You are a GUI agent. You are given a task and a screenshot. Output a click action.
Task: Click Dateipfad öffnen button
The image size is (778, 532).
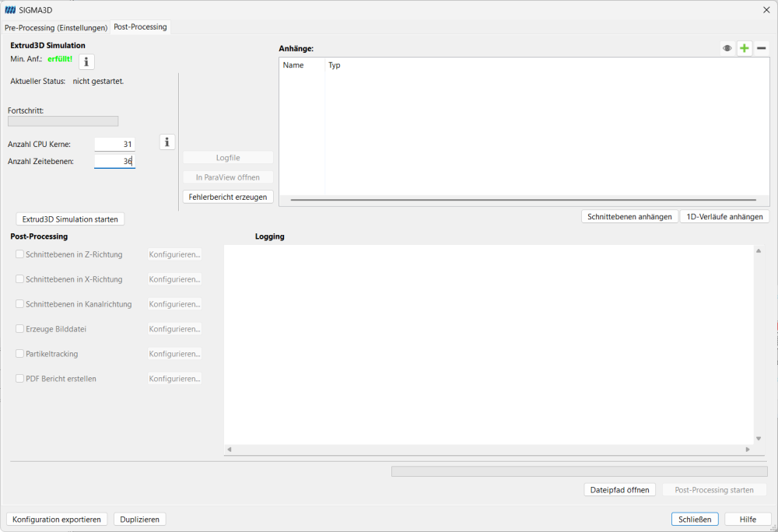tap(620, 490)
